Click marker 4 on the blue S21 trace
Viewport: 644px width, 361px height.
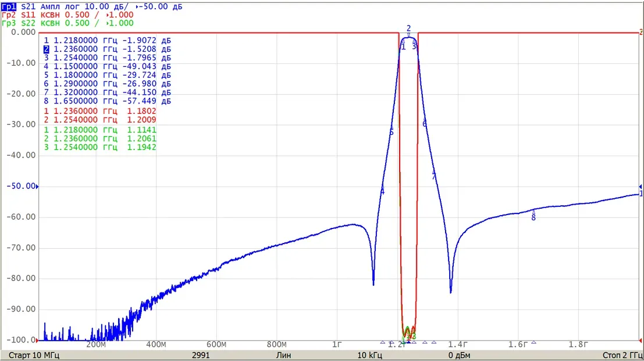(382, 191)
